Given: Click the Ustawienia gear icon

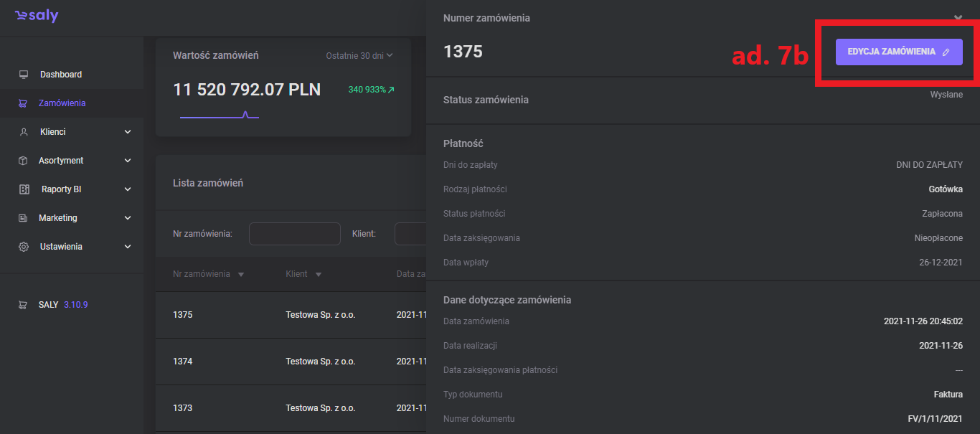Looking at the screenshot, I should (24, 247).
